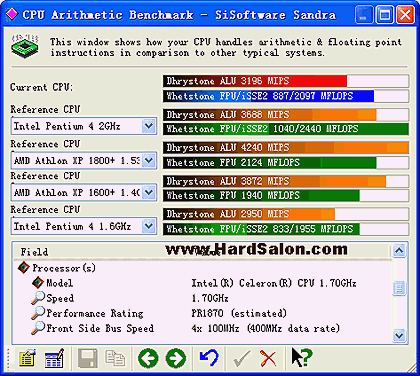
Task: Go back with green left arrow
Action: 148,358
